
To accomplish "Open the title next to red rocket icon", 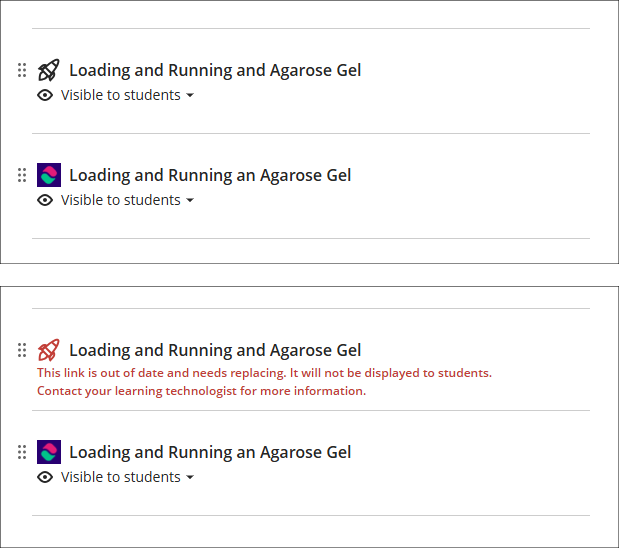I will click(215, 350).
